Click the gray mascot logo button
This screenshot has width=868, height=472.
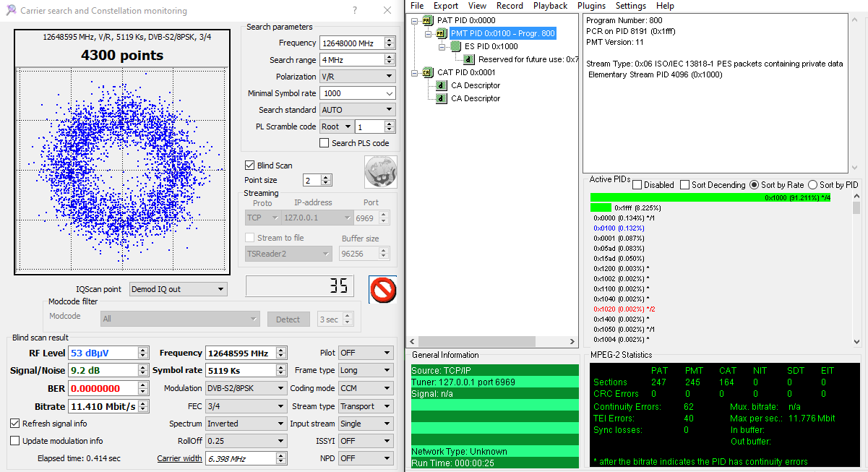click(x=380, y=173)
